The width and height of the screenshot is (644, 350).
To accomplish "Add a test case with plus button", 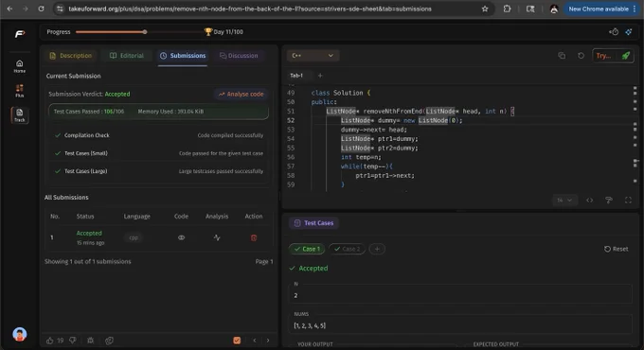I will pyautogui.click(x=377, y=249).
